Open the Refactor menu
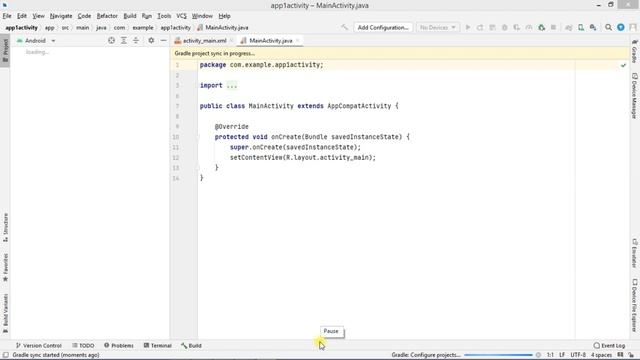Image resolution: width=640 pixels, height=360 pixels. click(107, 16)
